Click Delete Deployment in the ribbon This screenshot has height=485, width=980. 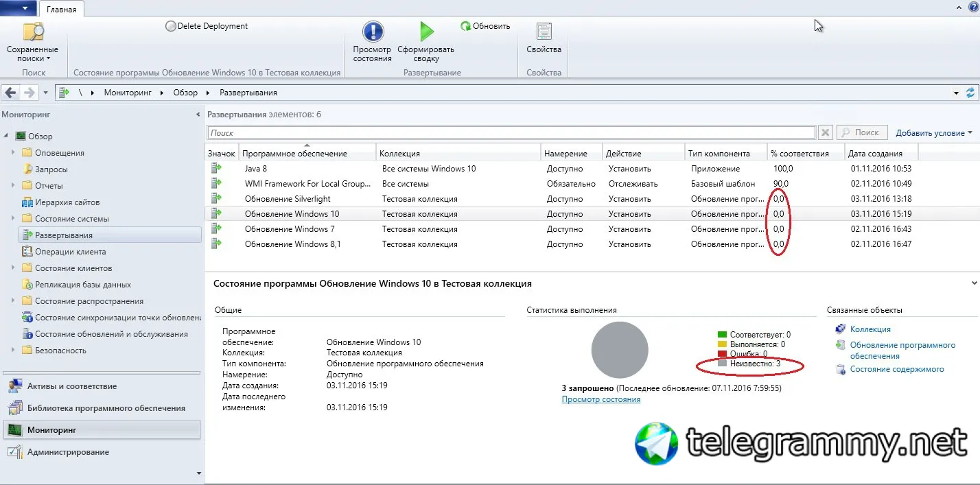coord(207,26)
